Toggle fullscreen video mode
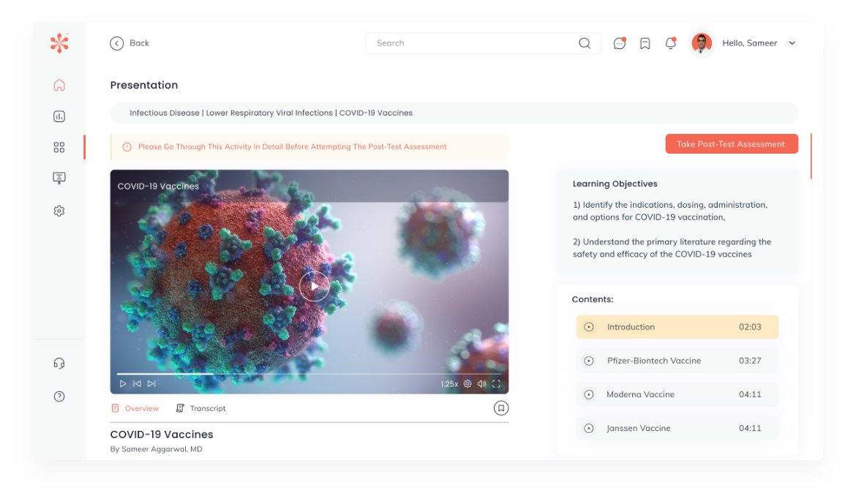This screenshot has width=856, height=504. point(496,384)
